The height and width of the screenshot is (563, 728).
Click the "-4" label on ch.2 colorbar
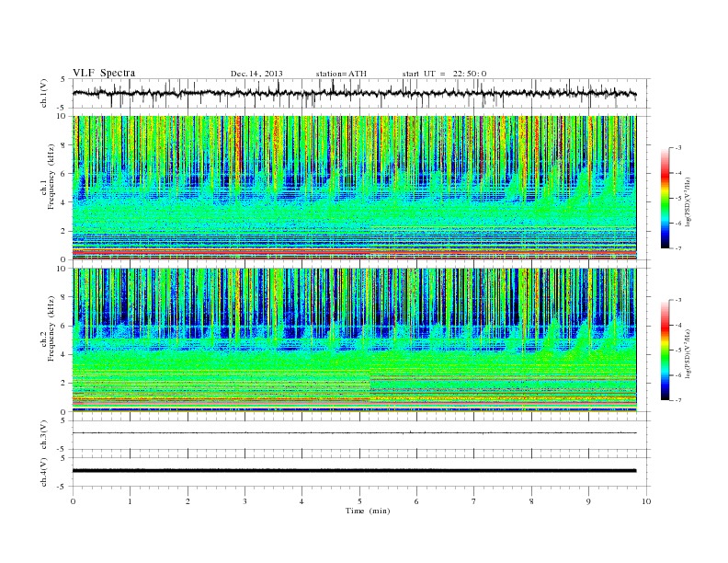pos(678,325)
